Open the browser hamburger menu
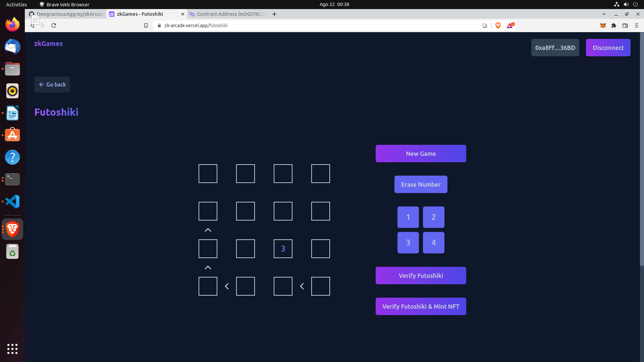This screenshot has width=644, height=362. click(x=637, y=25)
